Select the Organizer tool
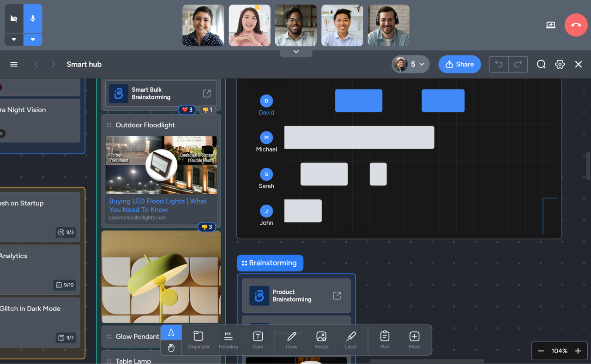This screenshot has height=364, width=591. tap(199, 340)
